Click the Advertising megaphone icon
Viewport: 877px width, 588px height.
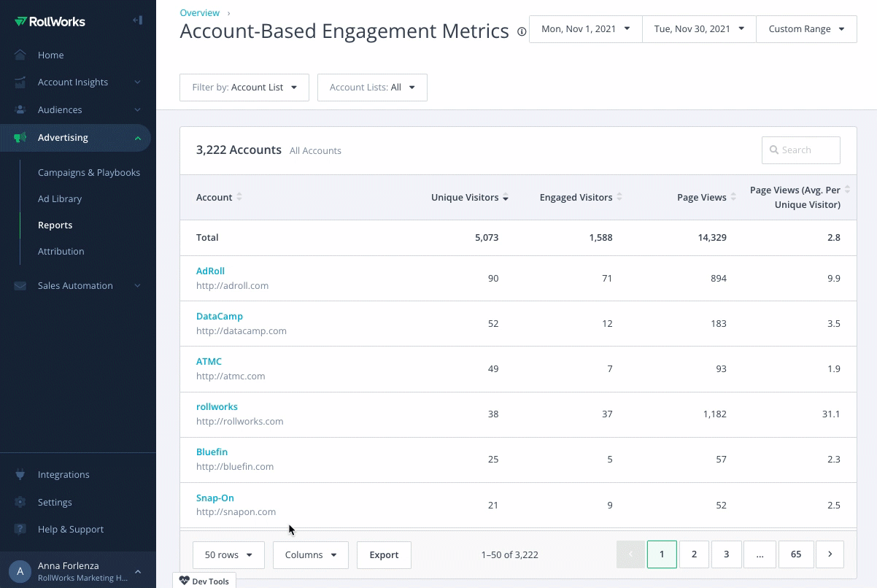pos(20,138)
